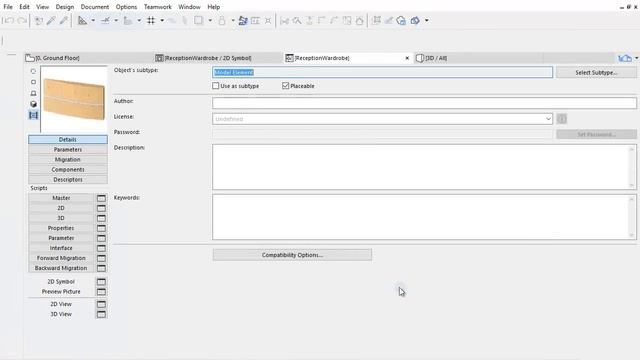640x360 pixels.
Task: Click into the Description text area
Action: coord(424,167)
